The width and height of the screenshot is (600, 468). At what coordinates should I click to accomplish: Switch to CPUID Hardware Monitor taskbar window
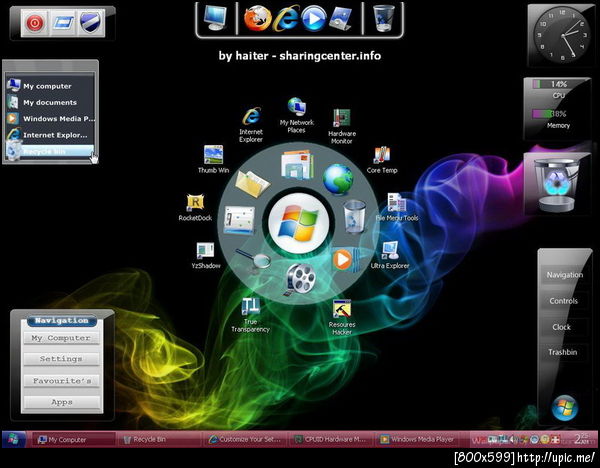coord(330,440)
